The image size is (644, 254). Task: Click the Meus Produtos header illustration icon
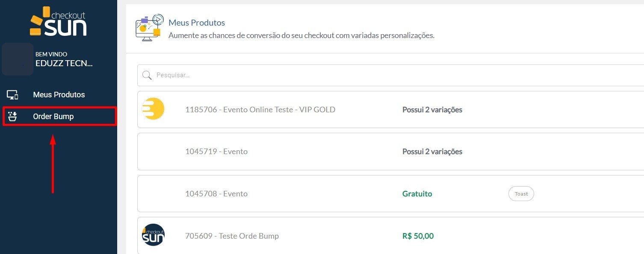tap(148, 28)
